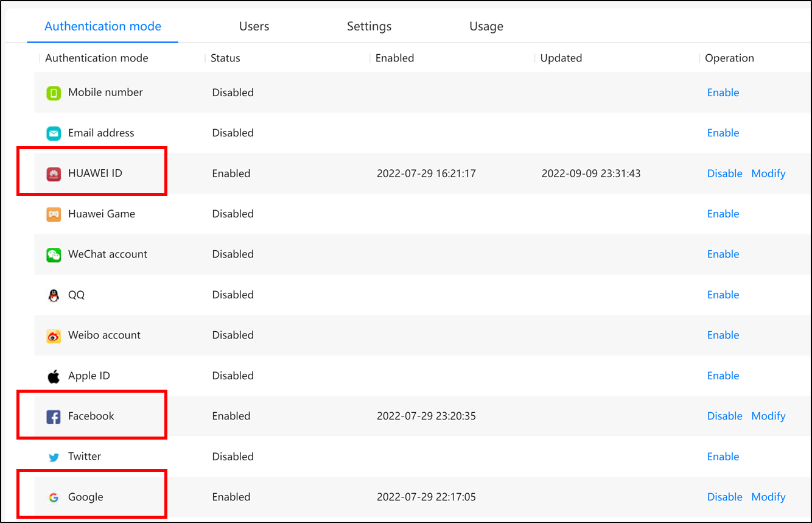Screen dimensions: 812x523
Task: Click the WeChat account green icon
Action: coord(54,254)
